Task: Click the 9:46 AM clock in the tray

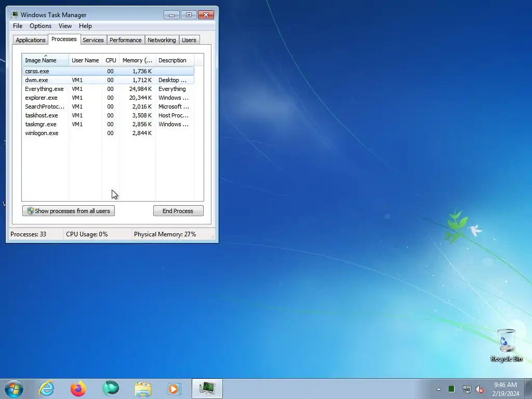Action: coord(505,385)
